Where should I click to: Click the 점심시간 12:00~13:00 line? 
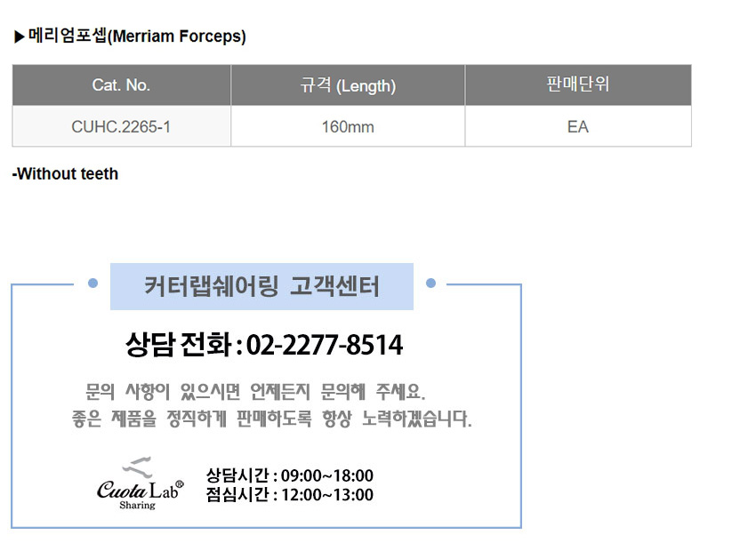pos(289,495)
